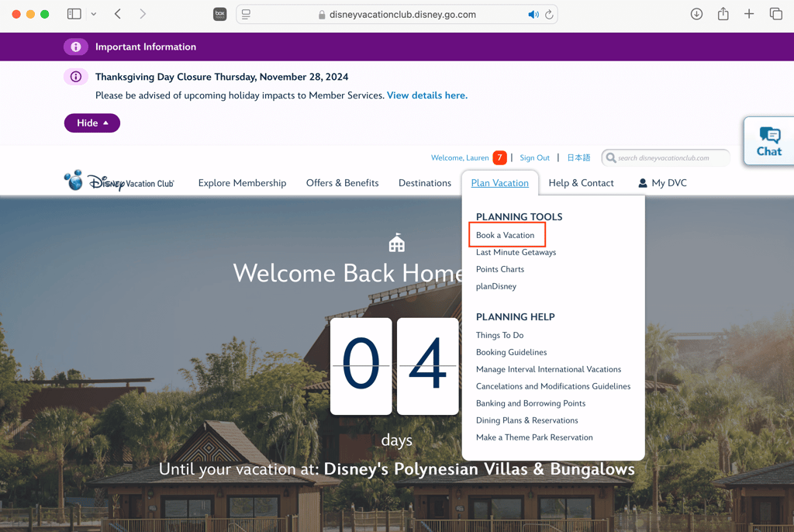Click the Welcome, Lauren link
This screenshot has width=794, height=532.
(460, 157)
